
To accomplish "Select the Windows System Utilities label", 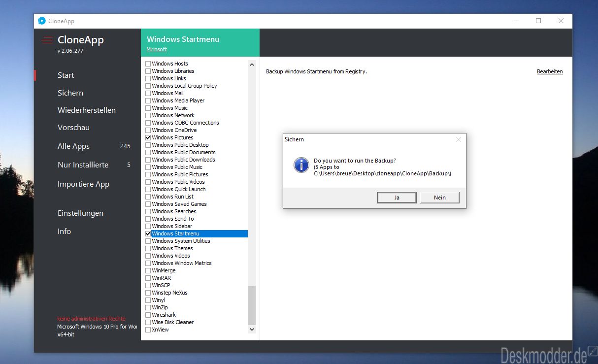I will click(181, 241).
